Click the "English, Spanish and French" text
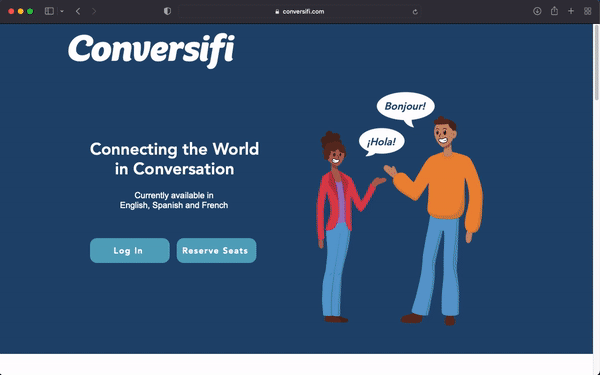 pos(174,205)
